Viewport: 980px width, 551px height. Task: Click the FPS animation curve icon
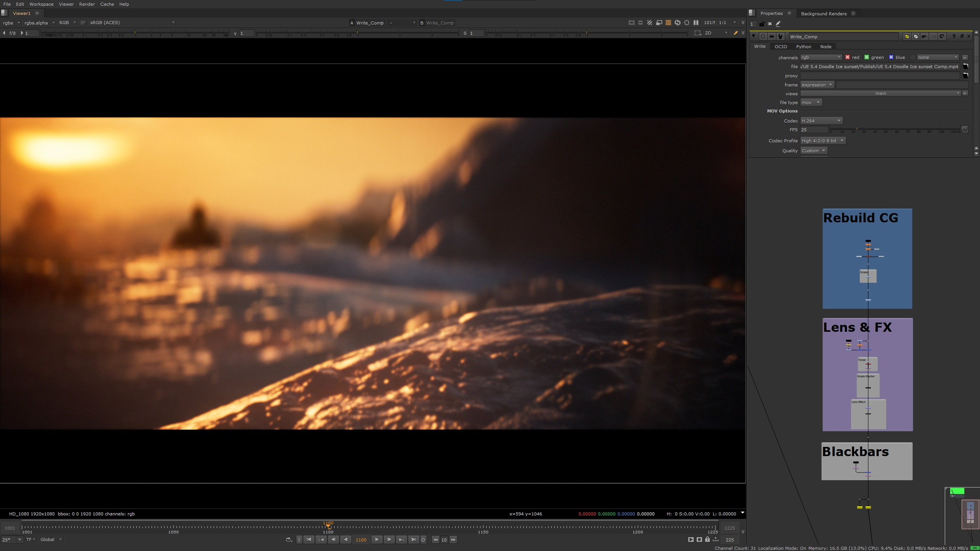965,130
